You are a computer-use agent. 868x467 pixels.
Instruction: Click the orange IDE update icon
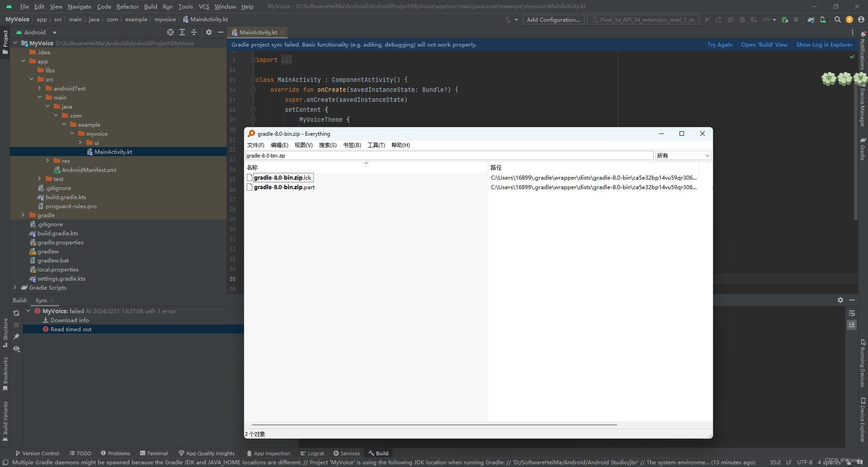click(849, 19)
